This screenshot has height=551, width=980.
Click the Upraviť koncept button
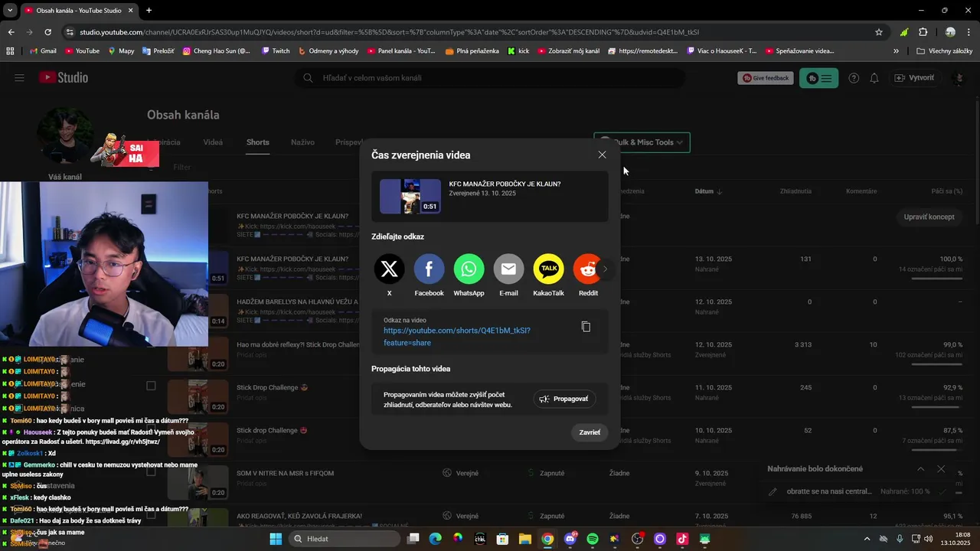coord(929,217)
